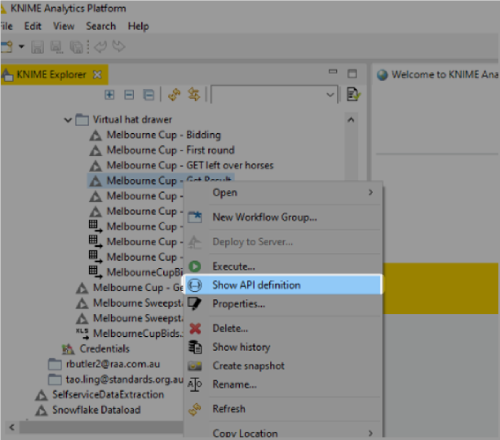Select Melbourne Cup - GET left over horses
This screenshot has width=500, height=440.
point(190,165)
